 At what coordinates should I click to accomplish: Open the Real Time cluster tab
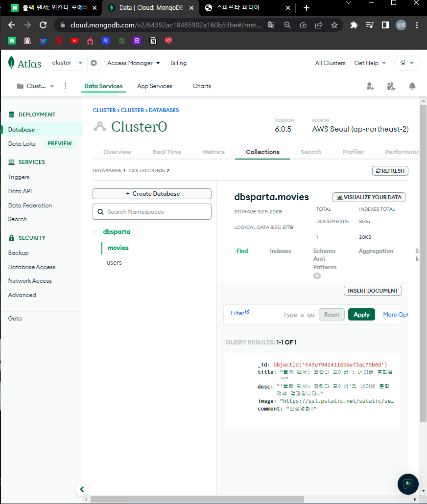coord(166,152)
